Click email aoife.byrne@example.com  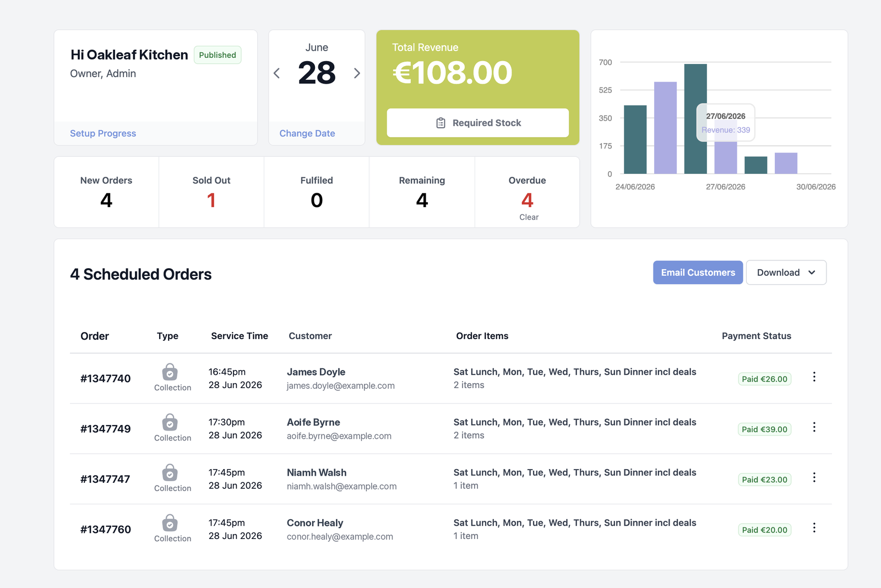tap(339, 436)
